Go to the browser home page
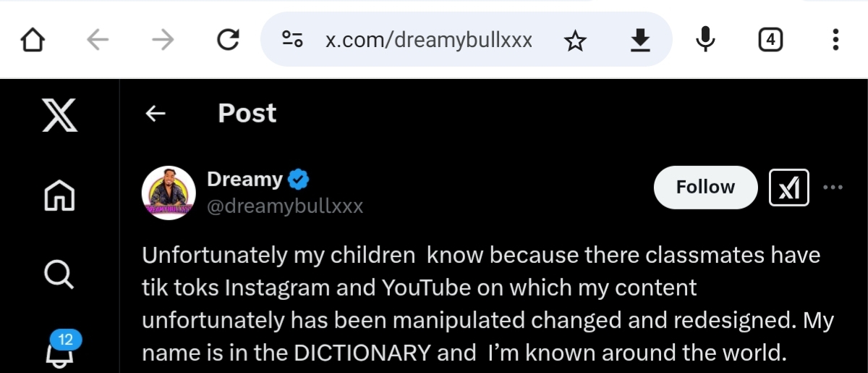The height and width of the screenshot is (373, 868). (33, 40)
